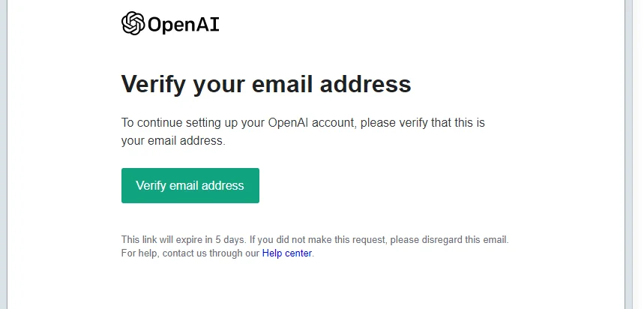Click the OpenAI wordmark beside the logo
This screenshot has width=644, height=309.
tap(184, 25)
